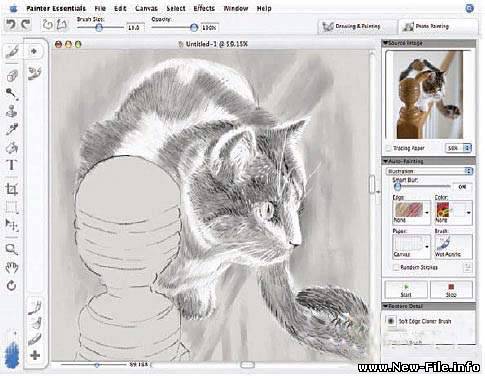485x377 pixels.
Task: Open the Window menu
Action: click(236, 8)
